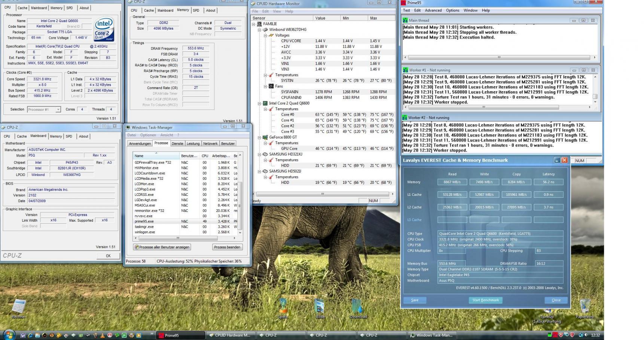644x340 pixels.
Task: Collapse the FAMILIE root tree node
Action: point(254,24)
